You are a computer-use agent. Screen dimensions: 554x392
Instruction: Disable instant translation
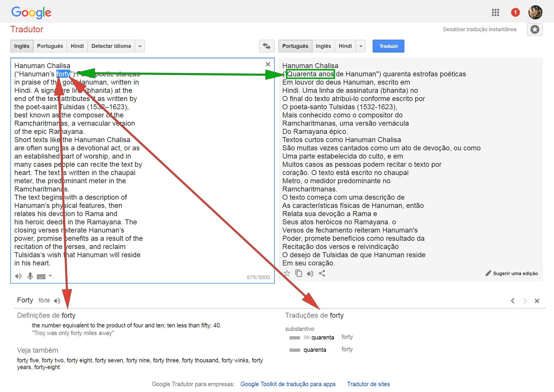click(479, 29)
